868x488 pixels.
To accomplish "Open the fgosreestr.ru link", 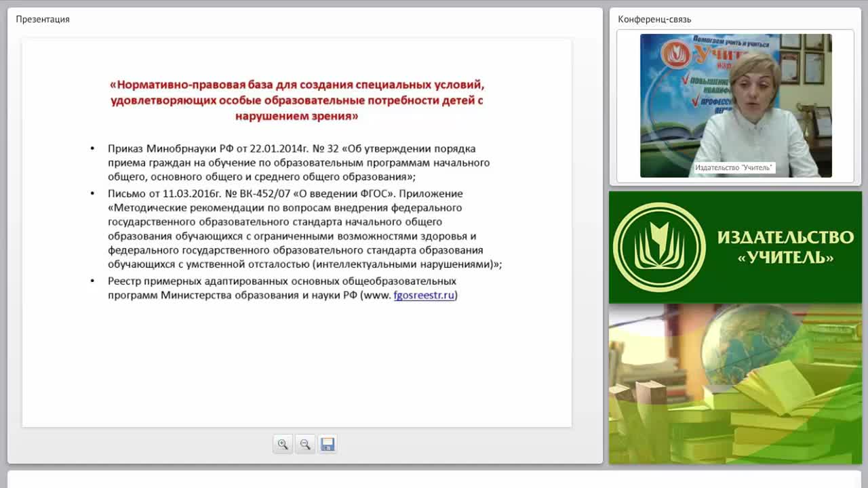I will [424, 296].
